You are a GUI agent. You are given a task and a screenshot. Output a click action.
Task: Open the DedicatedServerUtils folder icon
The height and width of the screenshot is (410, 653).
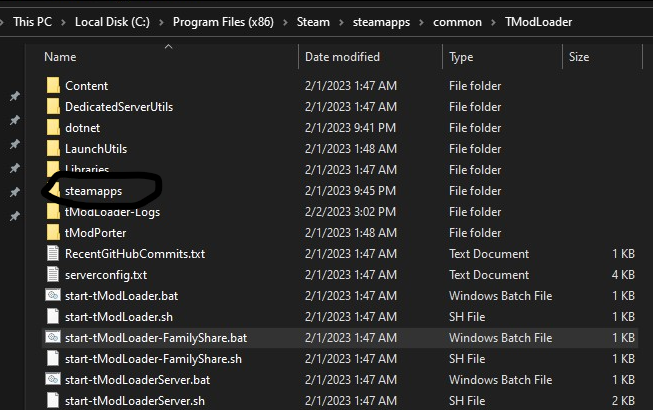coord(53,107)
